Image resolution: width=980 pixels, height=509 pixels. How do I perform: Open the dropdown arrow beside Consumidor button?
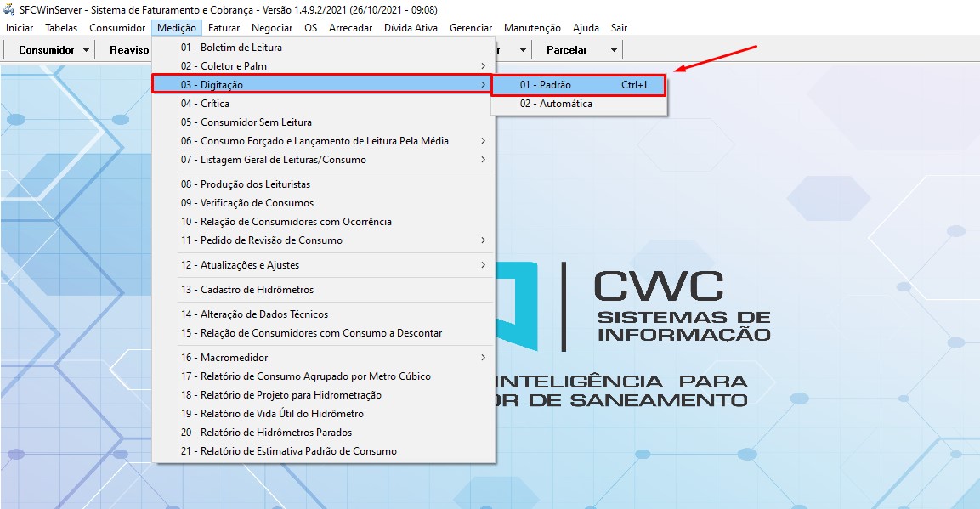[x=87, y=50]
